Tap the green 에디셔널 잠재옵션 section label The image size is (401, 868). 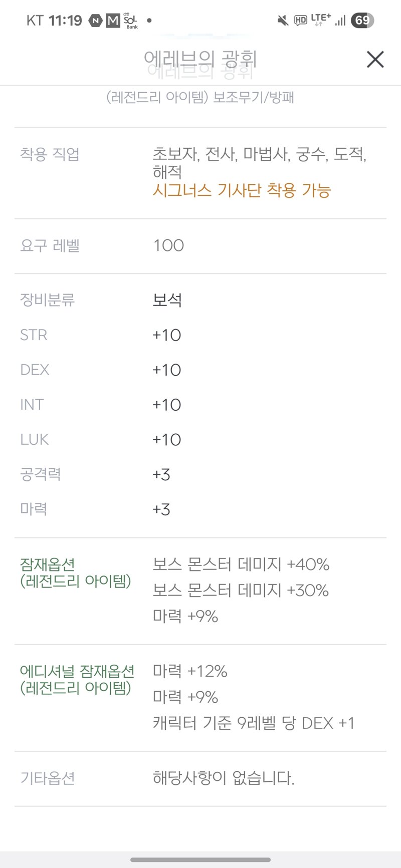(x=77, y=671)
